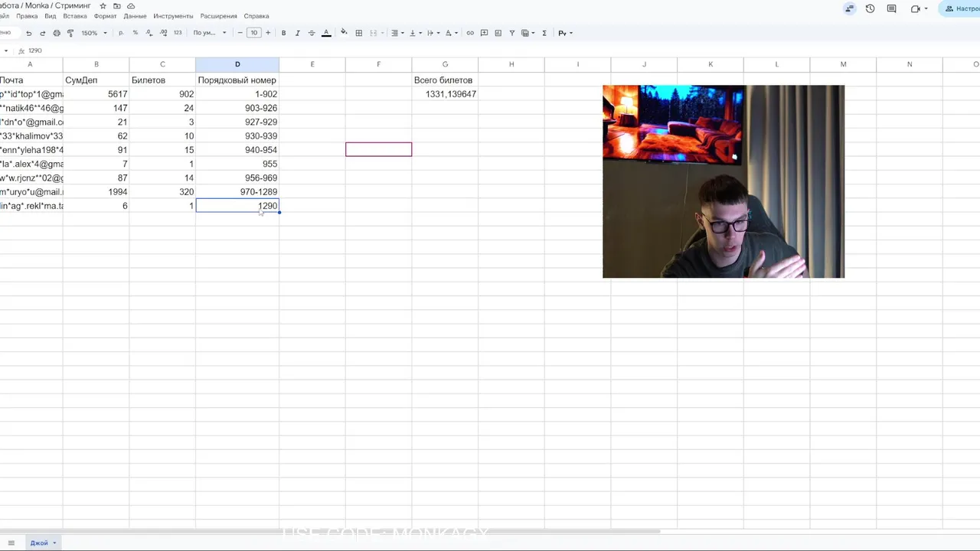Viewport: 980px width, 551px height.
Task: Open version history clock icon
Action: 870,8
